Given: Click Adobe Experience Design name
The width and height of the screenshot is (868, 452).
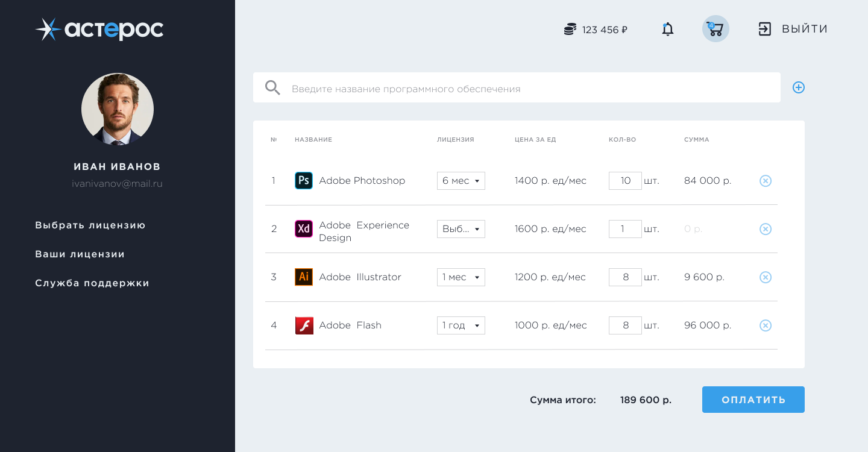Looking at the screenshot, I should (x=364, y=231).
